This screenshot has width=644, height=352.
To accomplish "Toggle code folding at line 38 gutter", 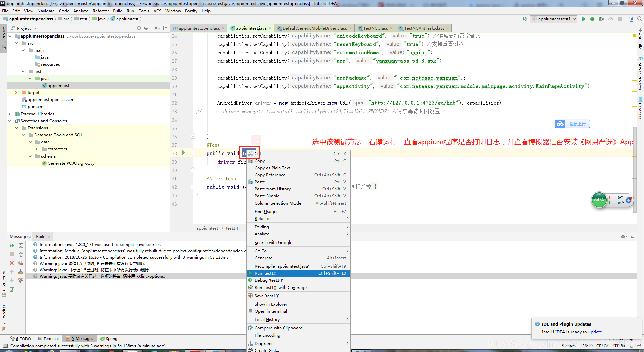I will tap(193, 153).
